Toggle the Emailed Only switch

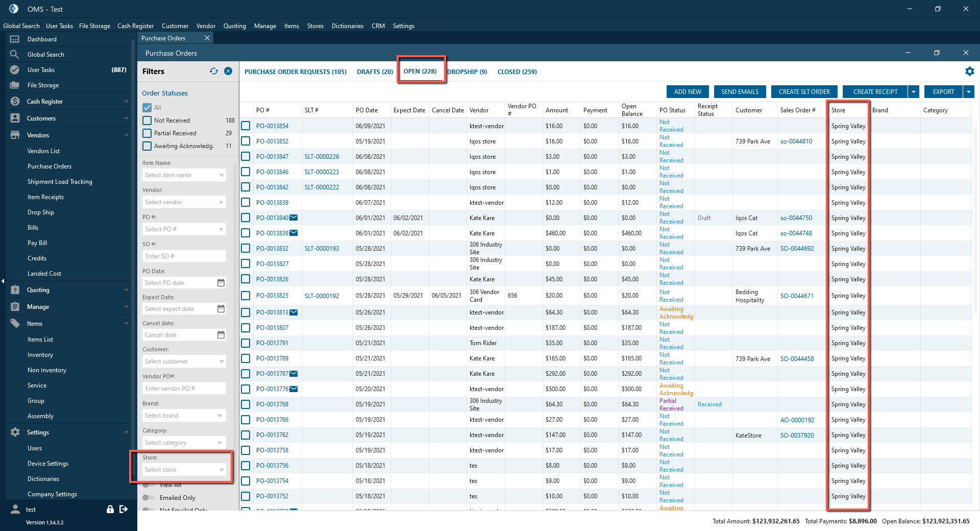[x=149, y=498]
